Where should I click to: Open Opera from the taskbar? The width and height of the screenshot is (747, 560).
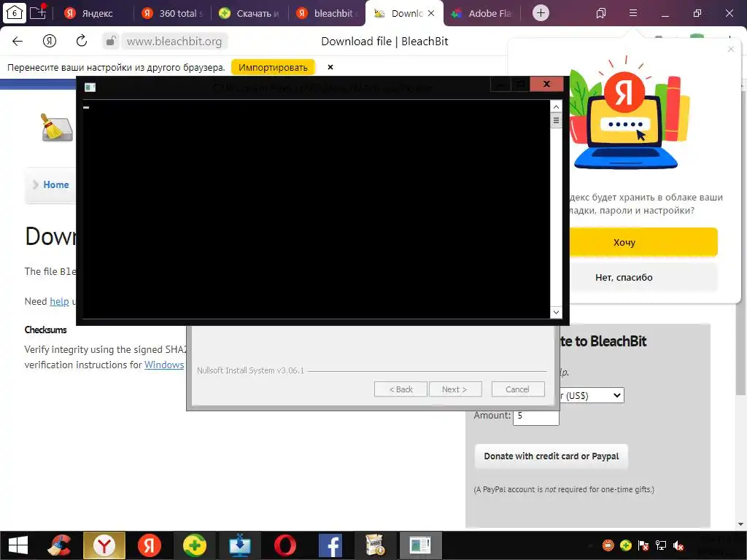285,545
